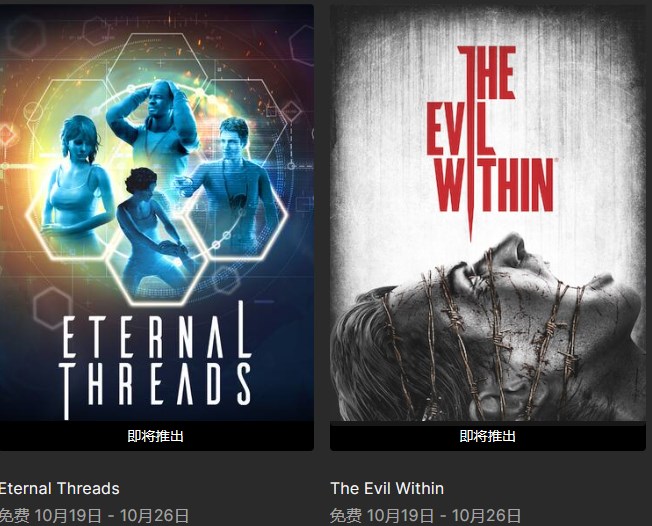Screen dimensions: 652x526
Task: Open the Eternal Threads cover art
Action: [157, 212]
